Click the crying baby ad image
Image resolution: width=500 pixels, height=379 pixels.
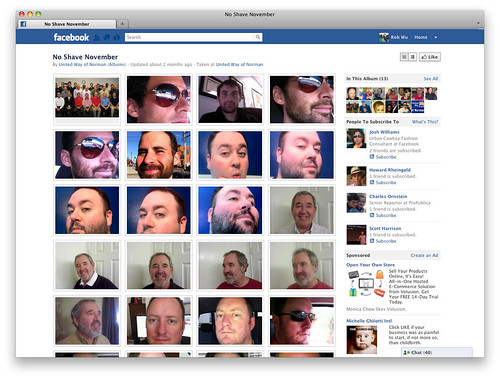coord(362,340)
